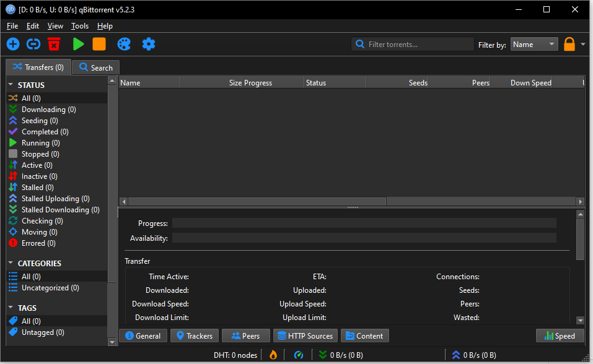The image size is (593, 364).
Task: Select the Running (0) status filter
Action: 57,143
